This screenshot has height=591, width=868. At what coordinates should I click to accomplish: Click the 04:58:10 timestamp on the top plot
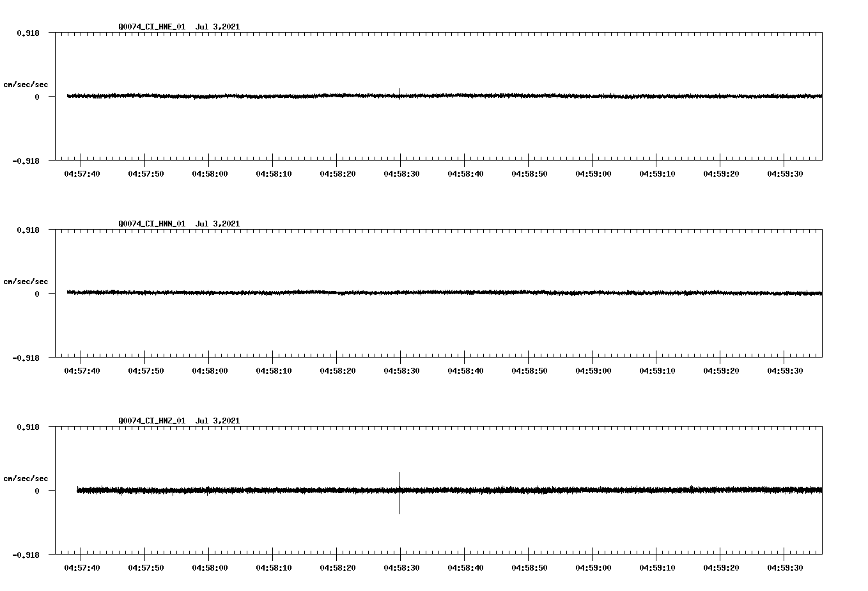click(274, 173)
